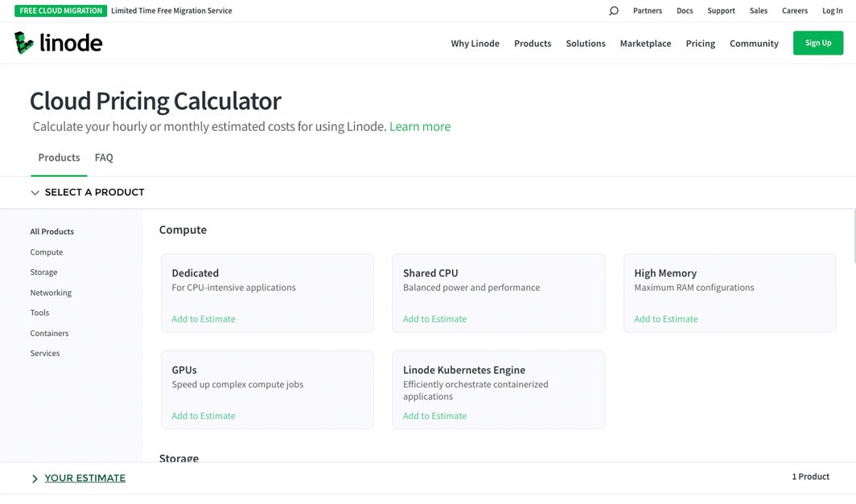Click the Free Cloud Migration banner badge
This screenshot has width=856, height=504.
click(x=60, y=11)
